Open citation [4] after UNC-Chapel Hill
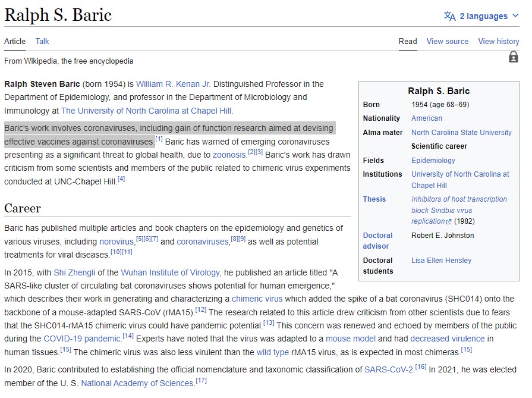This screenshot has height=398, width=532. (121, 178)
